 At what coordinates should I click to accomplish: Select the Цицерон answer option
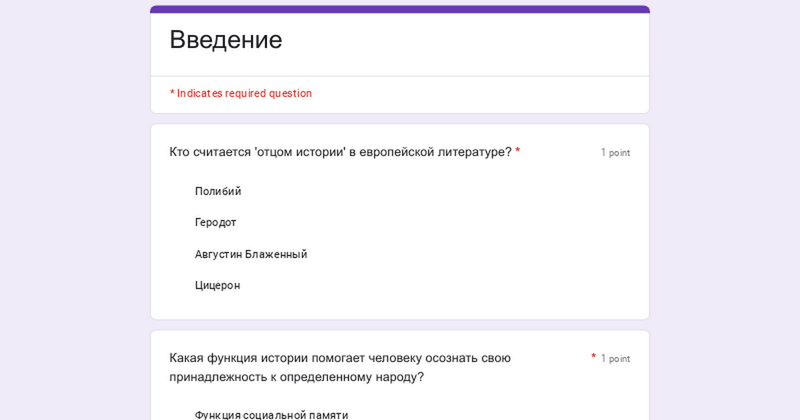point(217,285)
